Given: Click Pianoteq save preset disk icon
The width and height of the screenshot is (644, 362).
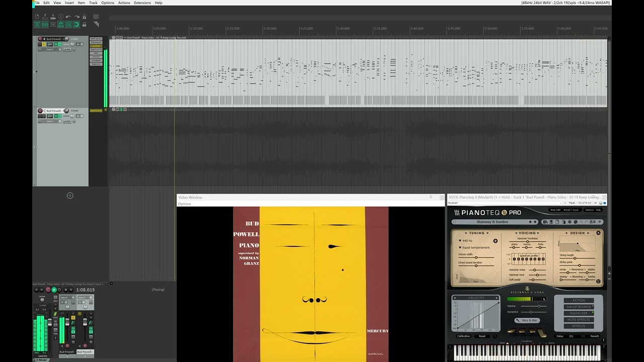Looking at the screenshot, I should click(551, 222).
